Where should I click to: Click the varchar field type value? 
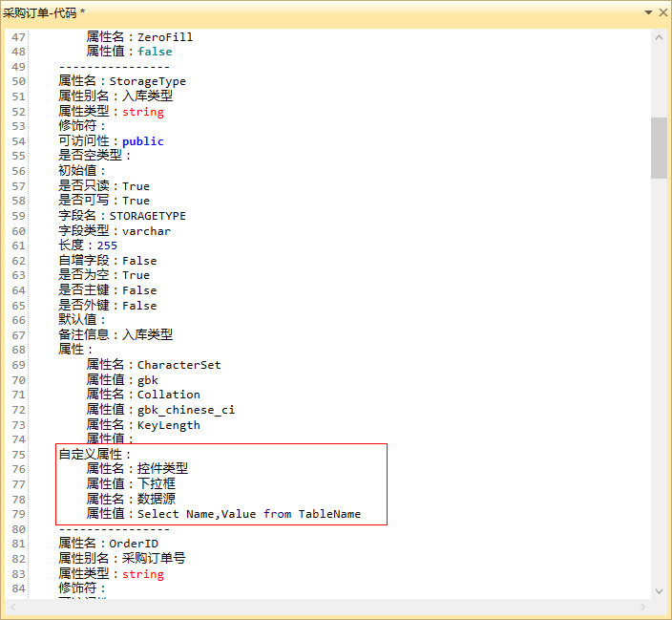point(146,231)
